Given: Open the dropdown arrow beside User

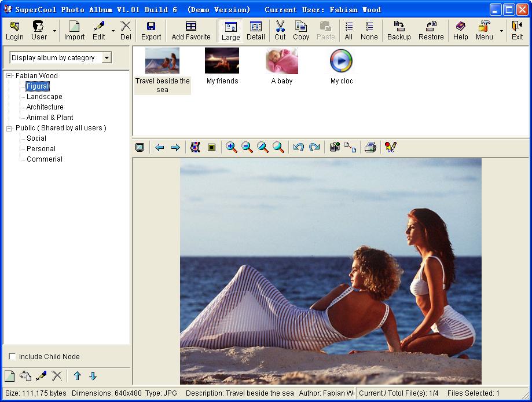Looking at the screenshot, I should coord(55,31).
